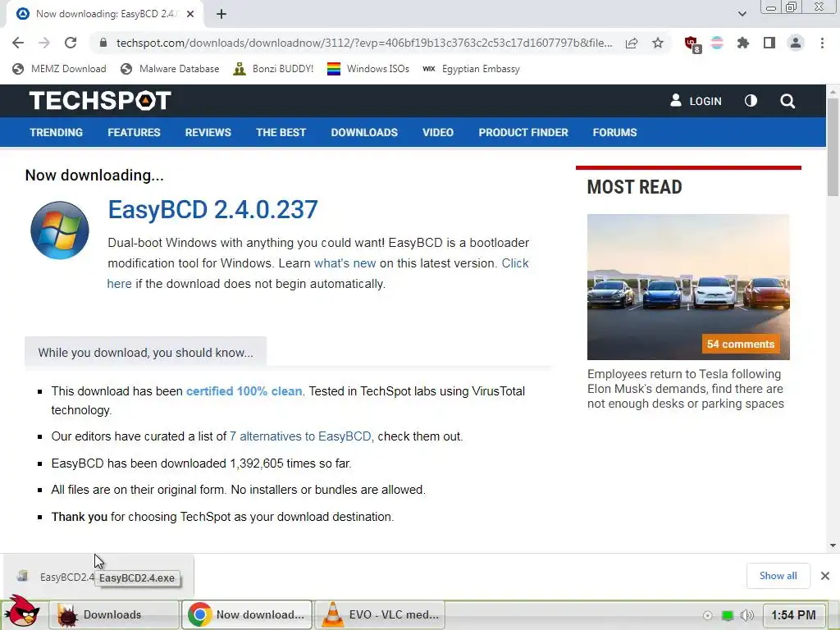Click the 1:54 PM clock
Image resolution: width=840 pixels, height=630 pixels.
(793, 615)
